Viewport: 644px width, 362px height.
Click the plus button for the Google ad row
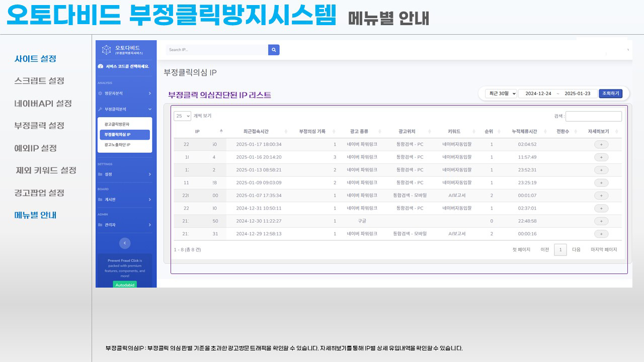pyautogui.click(x=601, y=221)
